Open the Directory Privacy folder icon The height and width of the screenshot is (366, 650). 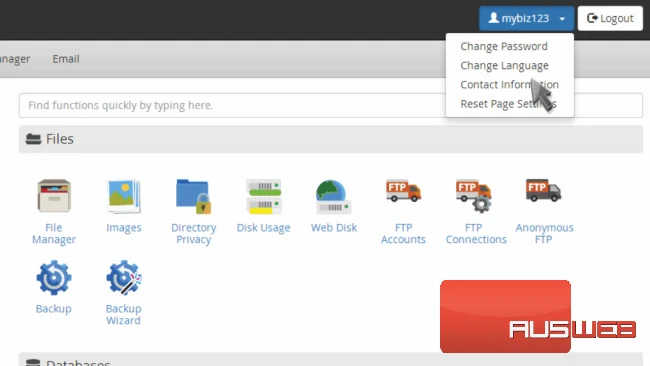click(193, 196)
